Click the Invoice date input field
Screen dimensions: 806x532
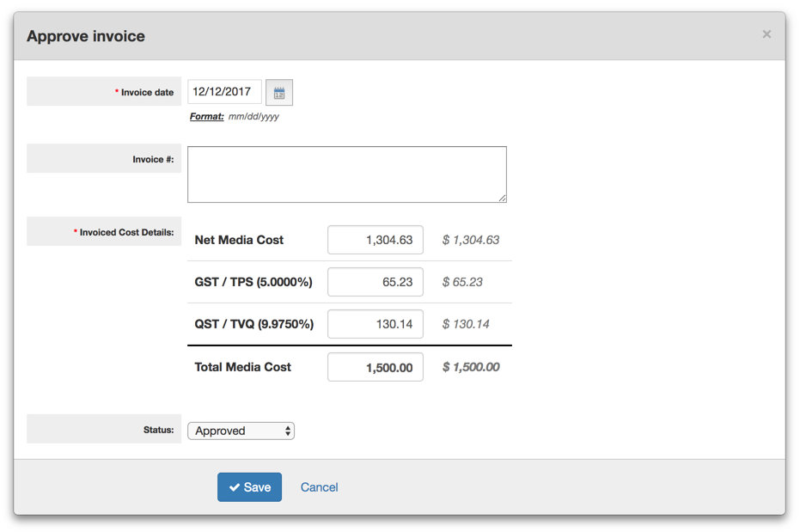pyautogui.click(x=224, y=92)
